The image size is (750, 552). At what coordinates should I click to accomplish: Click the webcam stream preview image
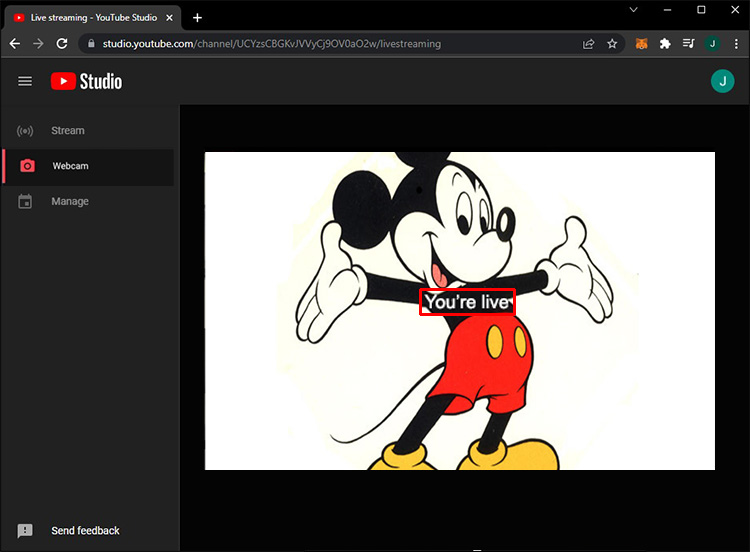point(460,311)
